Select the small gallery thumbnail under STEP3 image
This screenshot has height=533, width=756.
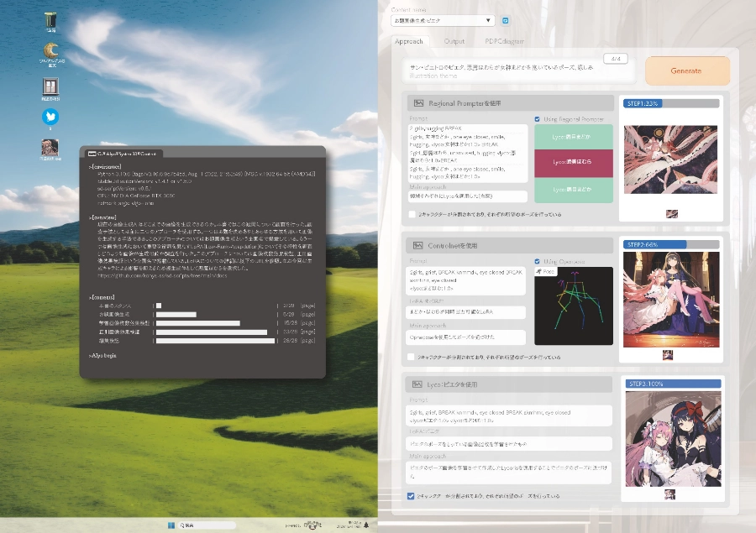point(669,494)
